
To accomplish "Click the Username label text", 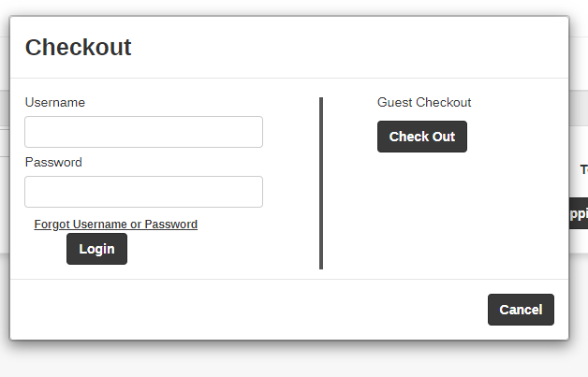I will coord(55,103).
